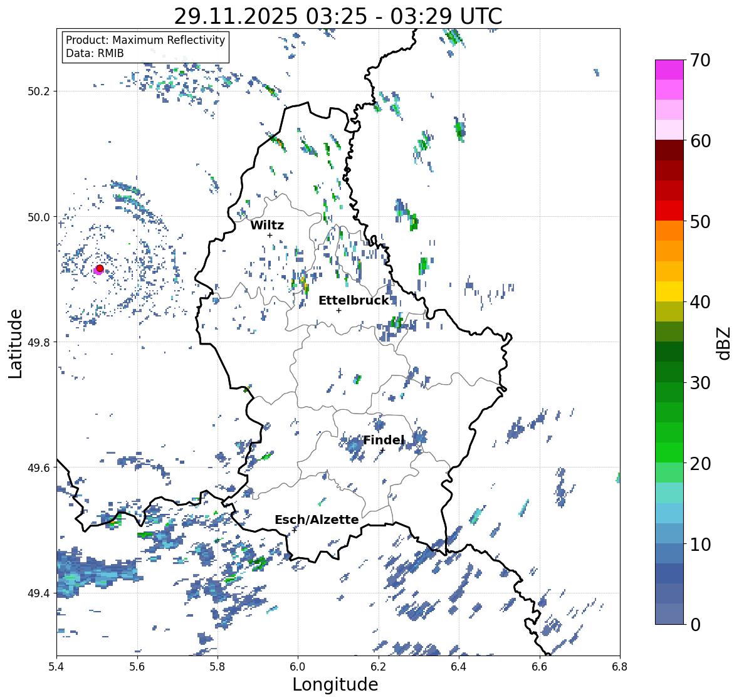739x700 pixels.
Task: Click the 49.8 latitude tick label
Action: [39, 342]
